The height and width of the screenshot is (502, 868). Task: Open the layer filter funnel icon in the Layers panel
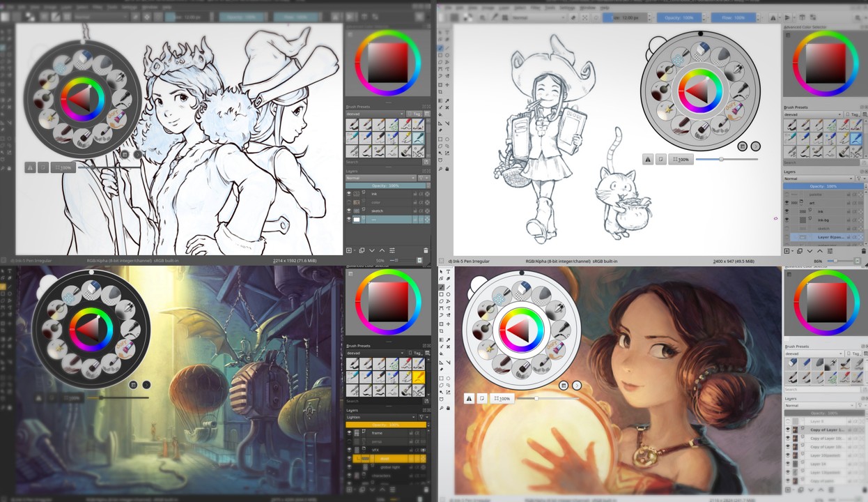(x=421, y=178)
